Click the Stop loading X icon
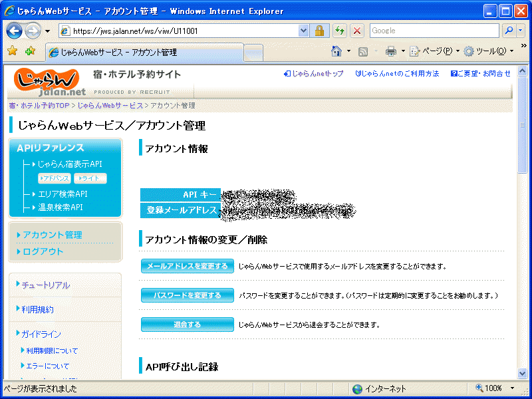This screenshot has height=399, width=532. click(357, 31)
